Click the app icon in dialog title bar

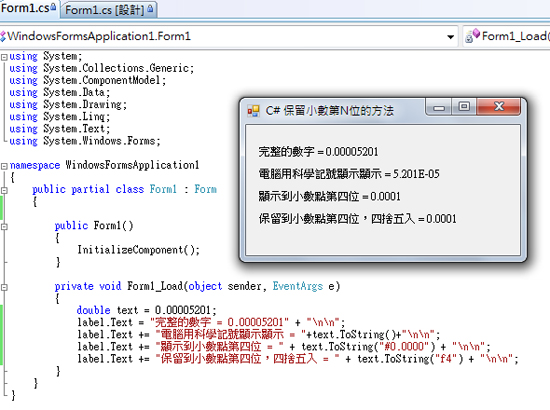(253, 111)
